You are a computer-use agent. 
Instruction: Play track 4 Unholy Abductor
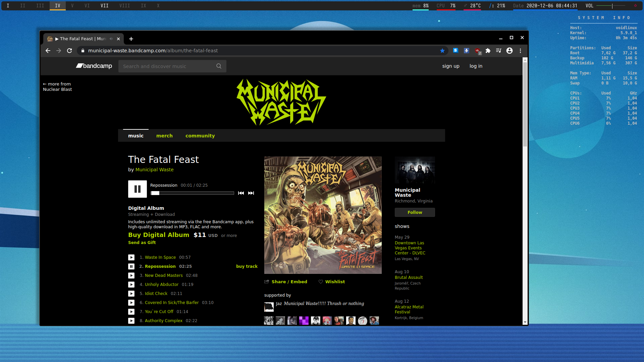click(x=131, y=285)
